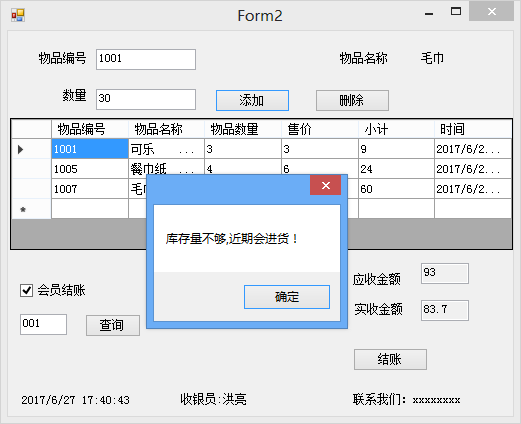The width and height of the screenshot is (521, 424).
Task: Select table cell 1001
Action: (x=90, y=149)
